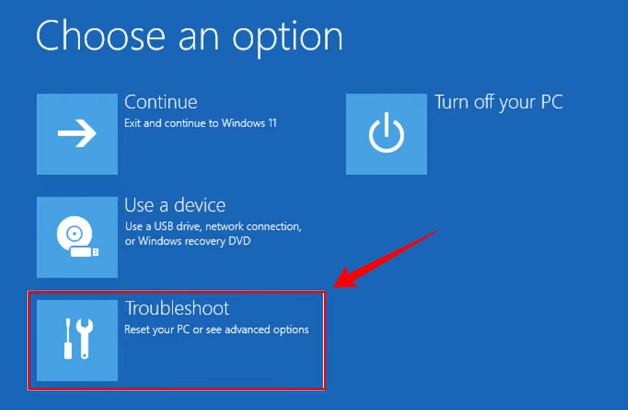628x410 pixels.
Task: Click the red annotation arrow pointing to Troubleshoot
Action: click(385, 259)
